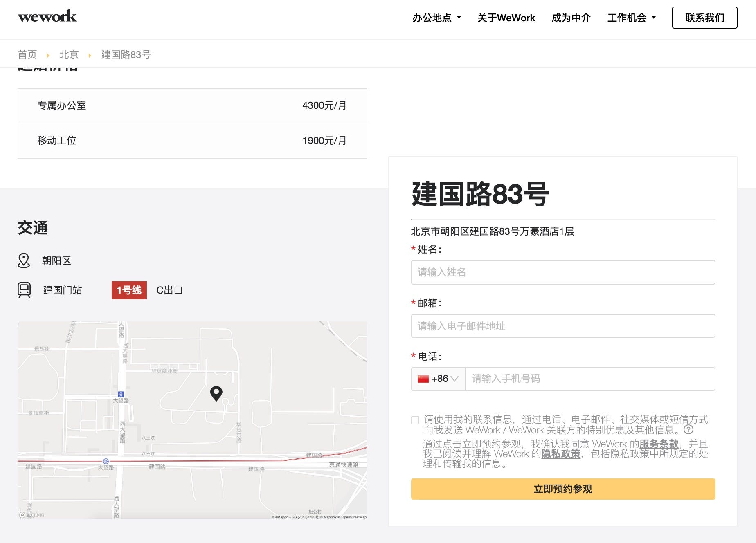Click the China flag icon
Viewport: 756px width, 543px height.
click(x=423, y=379)
